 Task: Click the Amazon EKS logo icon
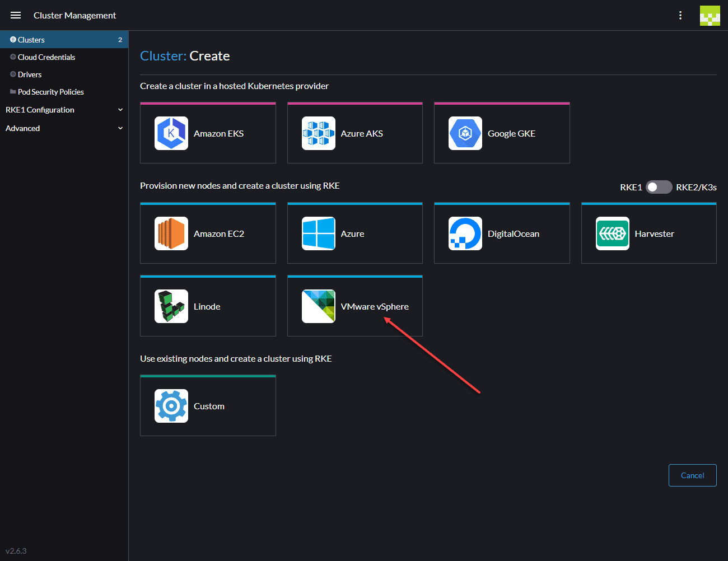(171, 133)
